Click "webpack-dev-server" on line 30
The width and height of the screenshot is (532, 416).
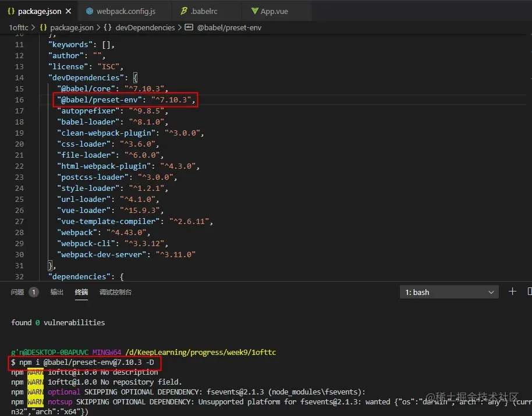click(101, 255)
